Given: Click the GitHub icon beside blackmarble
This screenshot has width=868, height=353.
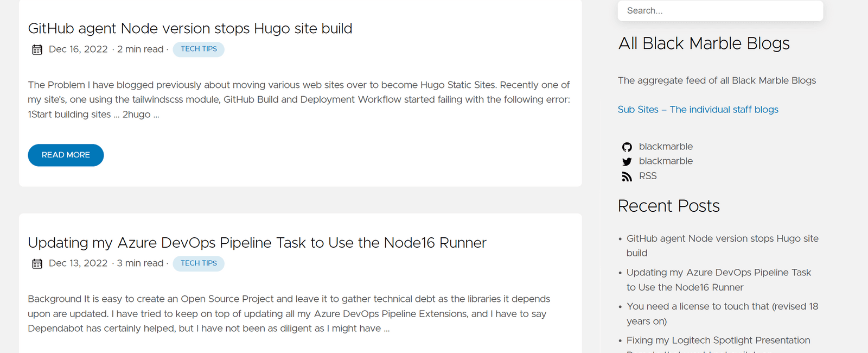Looking at the screenshot, I should pos(627,147).
